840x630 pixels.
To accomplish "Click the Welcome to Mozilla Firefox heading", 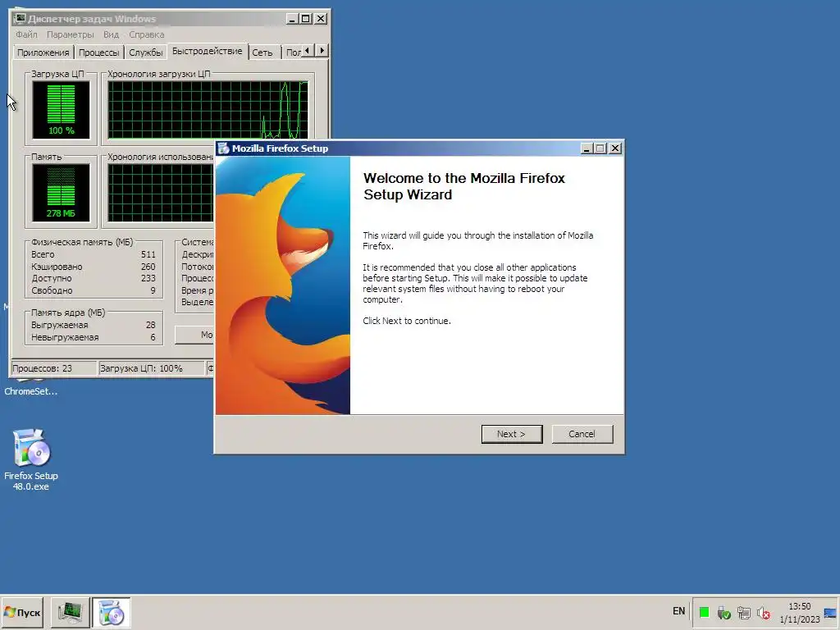I will coord(464,186).
